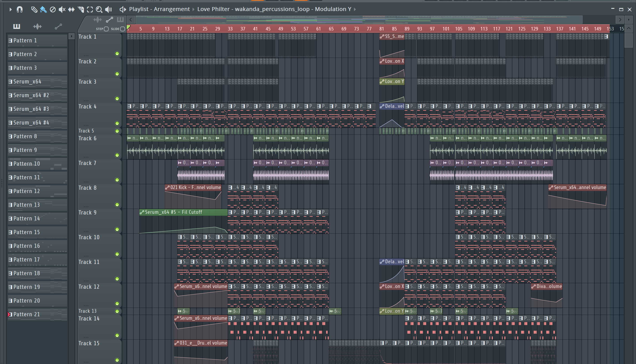
Task: Click playhead start marker on ruler
Action: pyautogui.click(x=128, y=28)
